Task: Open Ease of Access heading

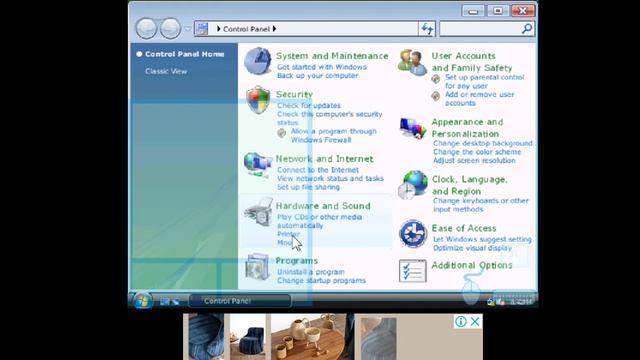Action: [x=464, y=228]
